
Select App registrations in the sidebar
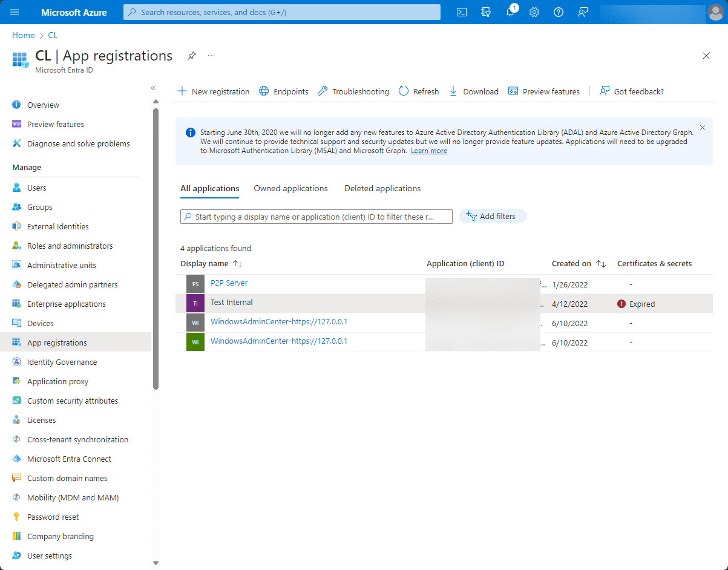(76, 342)
